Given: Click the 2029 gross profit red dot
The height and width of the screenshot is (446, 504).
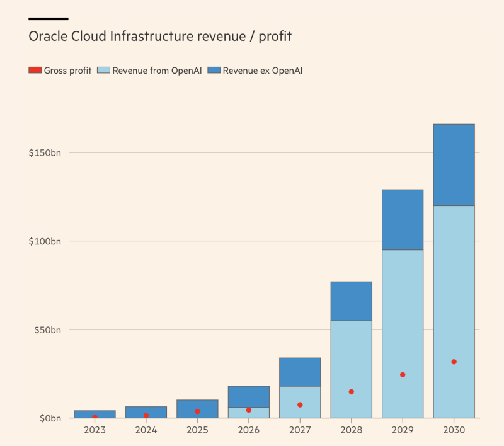Looking at the screenshot, I should [403, 375].
